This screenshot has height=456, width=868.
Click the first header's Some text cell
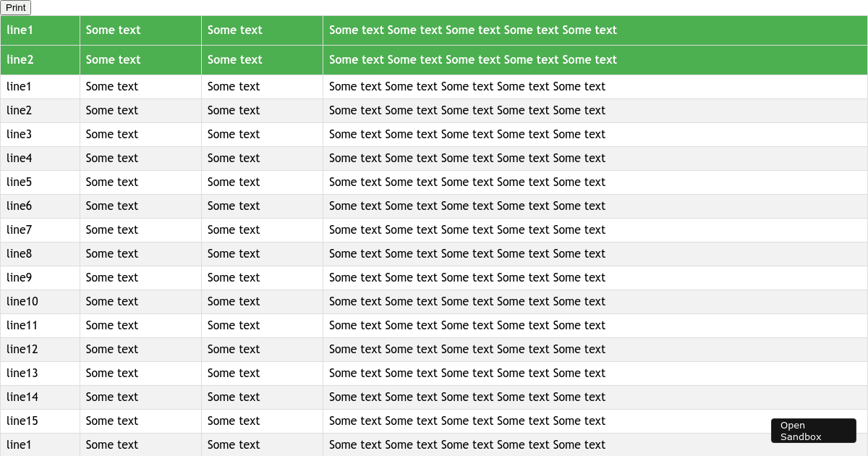coord(112,30)
